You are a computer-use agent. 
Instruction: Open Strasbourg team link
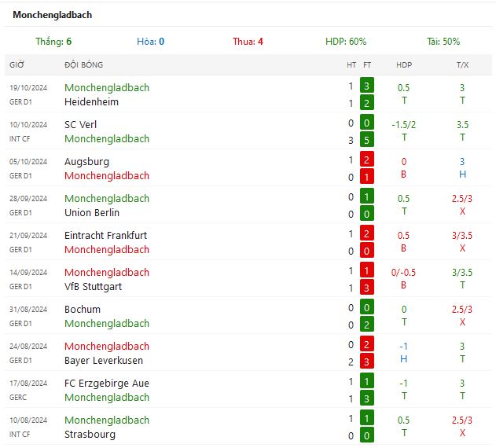90,435
